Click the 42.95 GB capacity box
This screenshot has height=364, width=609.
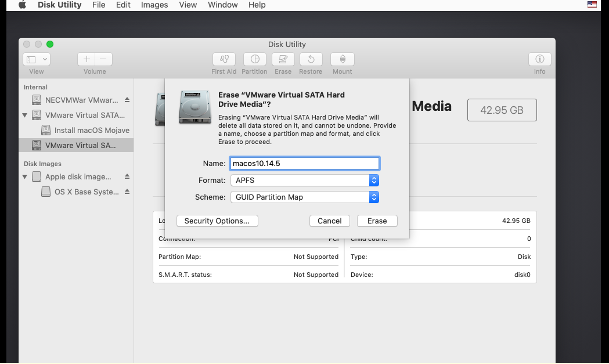(x=502, y=110)
